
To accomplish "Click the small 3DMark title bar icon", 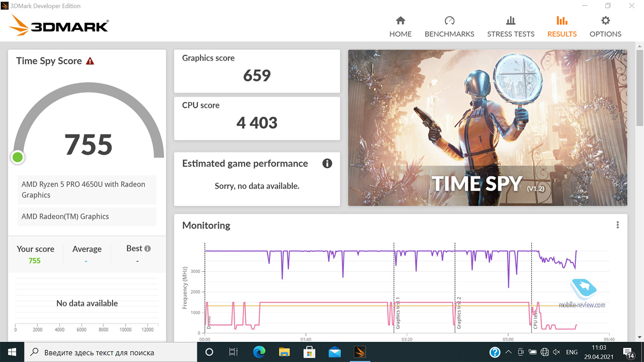I will (5, 6).
